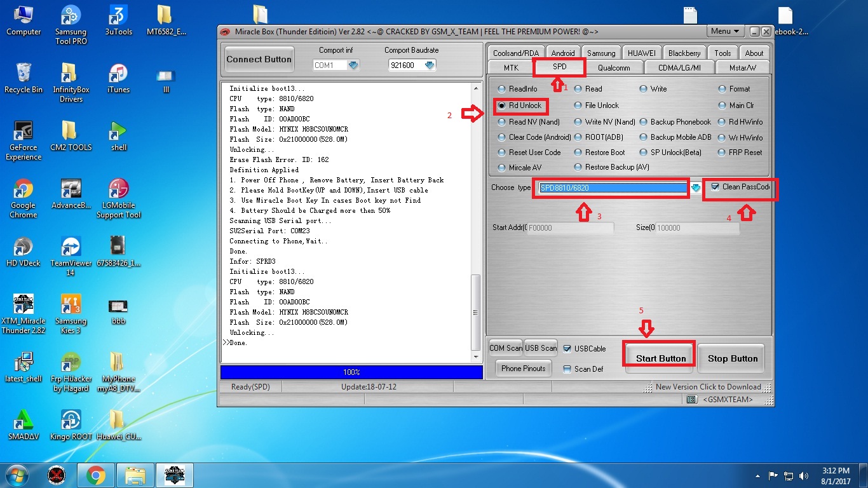Screen dimensions: 868x488
Task: Click the Start Button
Action: pos(661,358)
